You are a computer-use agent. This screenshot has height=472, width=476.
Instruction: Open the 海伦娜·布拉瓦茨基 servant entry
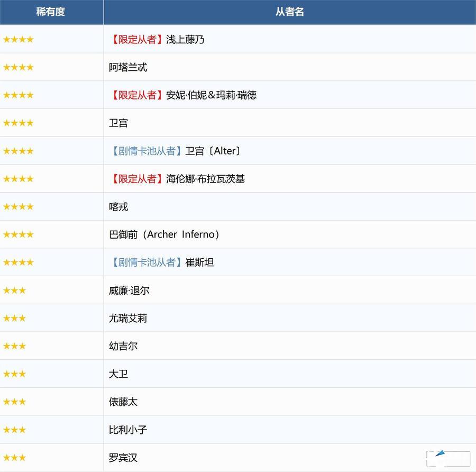click(x=205, y=179)
